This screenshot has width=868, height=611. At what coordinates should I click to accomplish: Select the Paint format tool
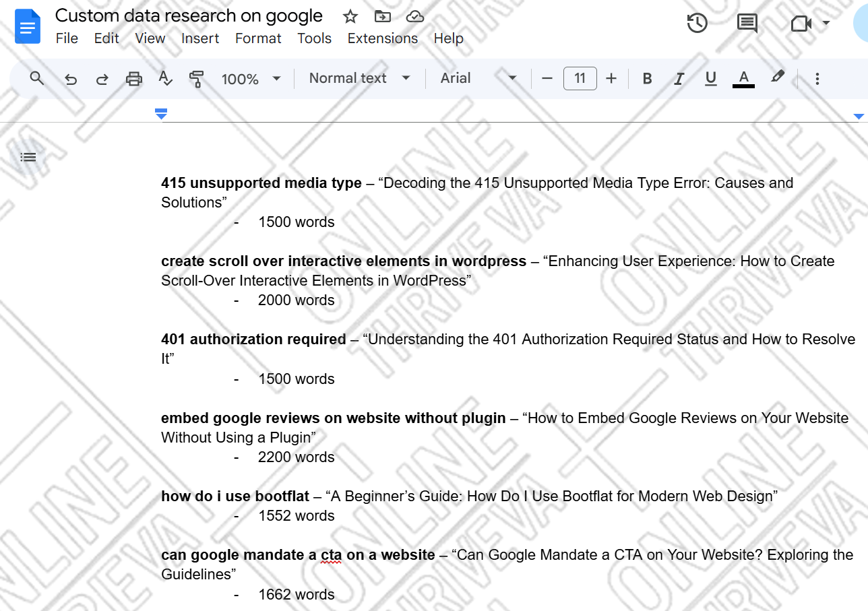click(x=197, y=78)
